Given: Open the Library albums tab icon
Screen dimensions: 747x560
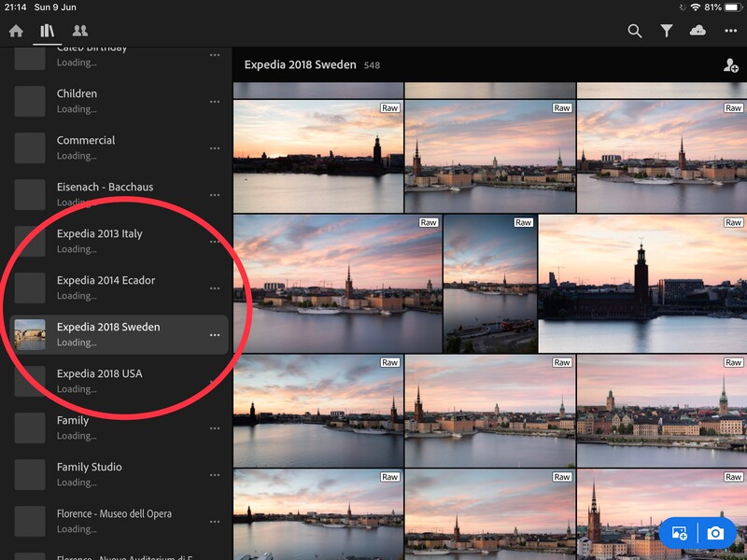Looking at the screenshot, I should pos(48,31).
